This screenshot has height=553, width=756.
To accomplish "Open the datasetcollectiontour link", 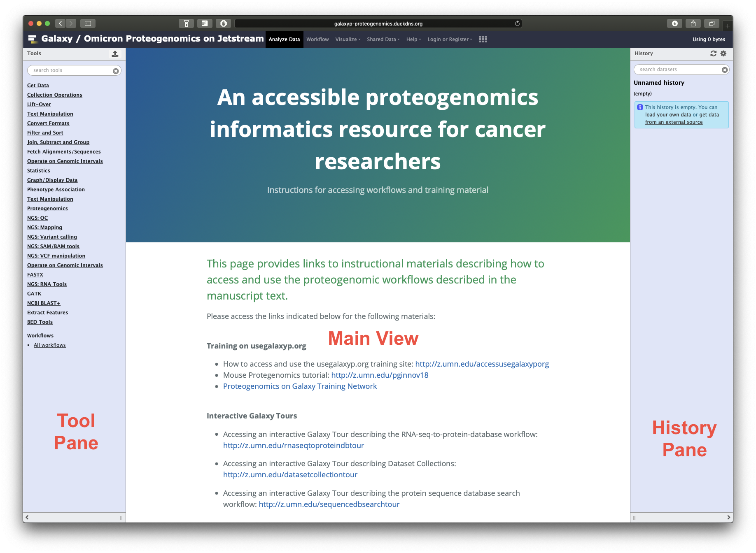I will click(290, 475).
